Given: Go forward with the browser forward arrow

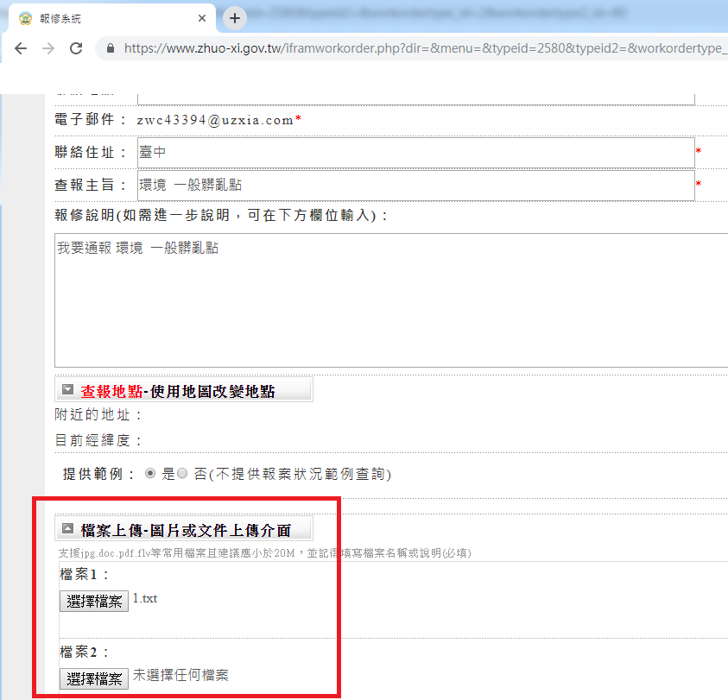Looking at the screenshot, I should pos(48,48).
